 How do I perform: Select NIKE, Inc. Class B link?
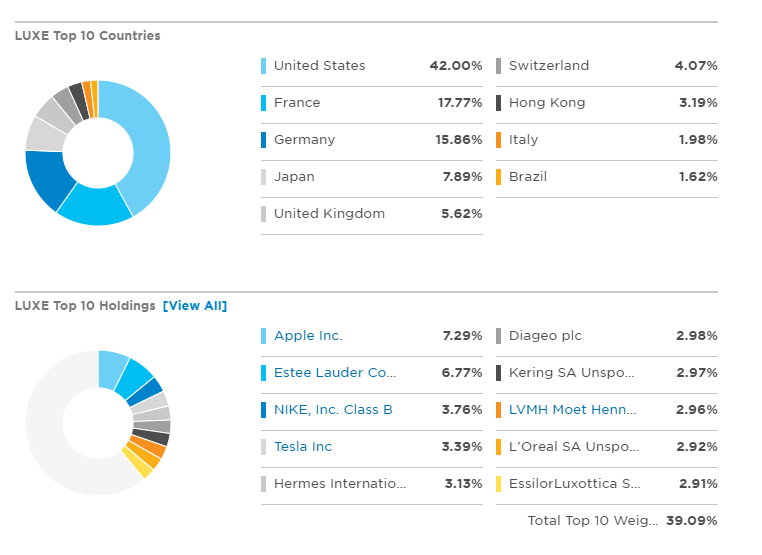pyautogui.click(x=333, y=410)
